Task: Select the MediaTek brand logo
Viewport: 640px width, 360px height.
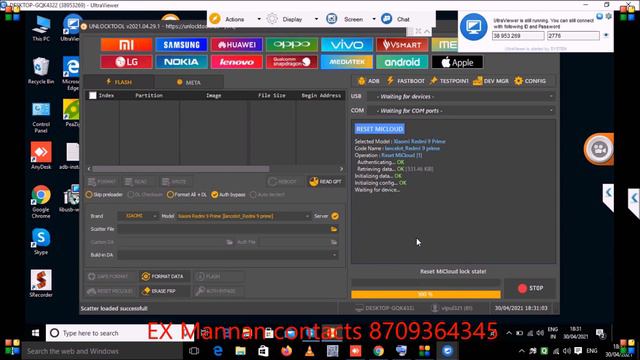Action: tap(347, 62)
